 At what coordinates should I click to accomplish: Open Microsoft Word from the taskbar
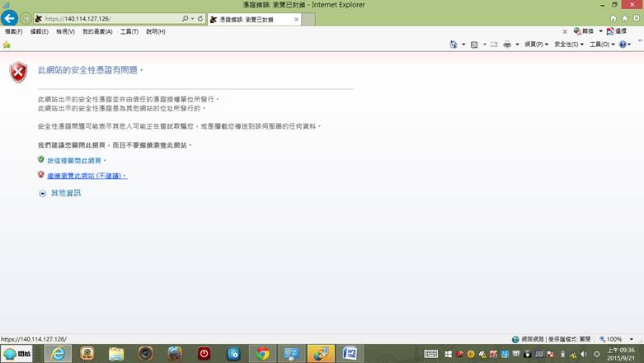[x=350, y=354]
